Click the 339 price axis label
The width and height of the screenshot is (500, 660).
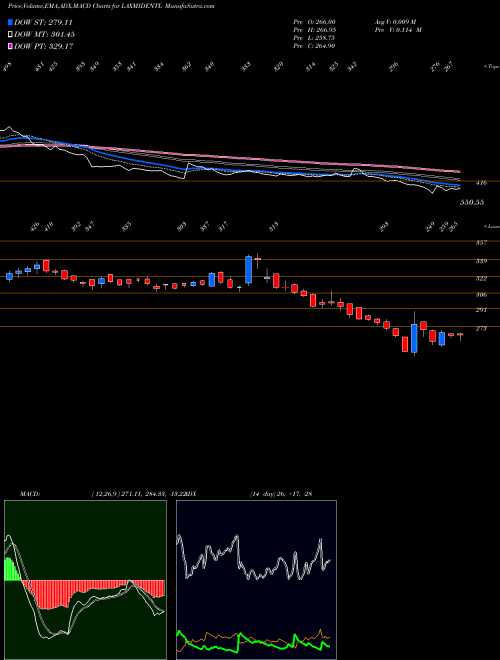point(481,261)
